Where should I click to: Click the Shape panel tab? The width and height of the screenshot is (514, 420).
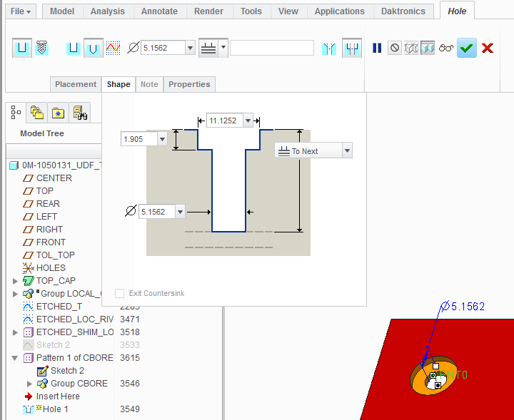(119, 84)
